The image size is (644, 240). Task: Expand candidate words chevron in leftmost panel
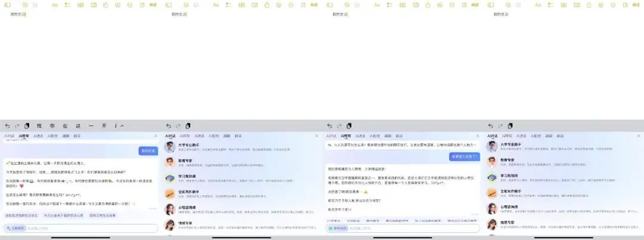[122, 126]
